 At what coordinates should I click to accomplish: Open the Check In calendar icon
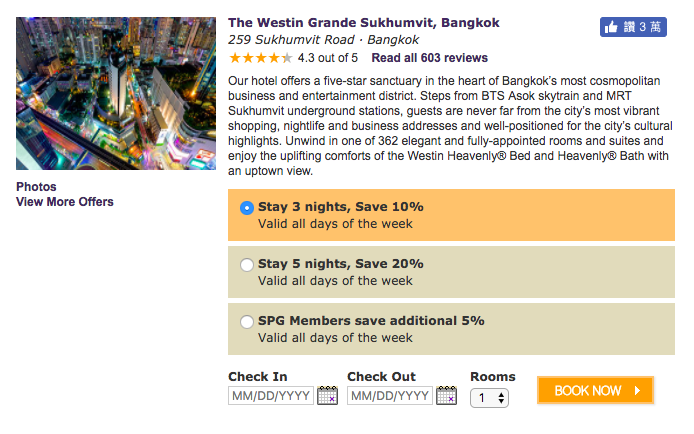point(328,395)
